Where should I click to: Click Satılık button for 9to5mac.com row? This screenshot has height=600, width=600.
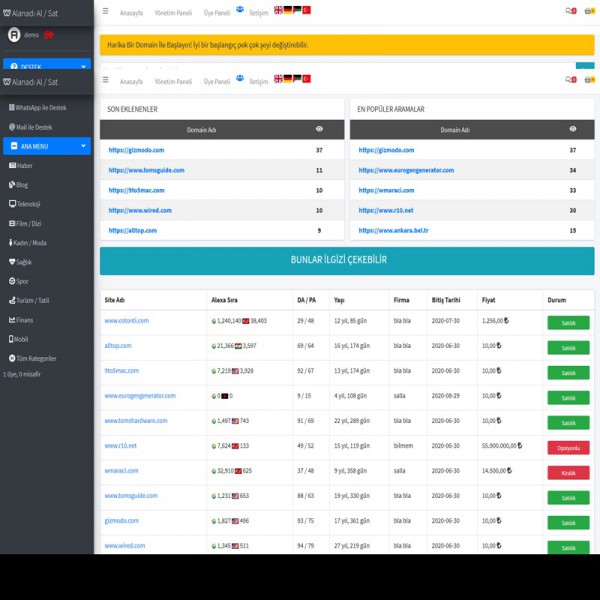pyautogui.click(x=568, y=373)
